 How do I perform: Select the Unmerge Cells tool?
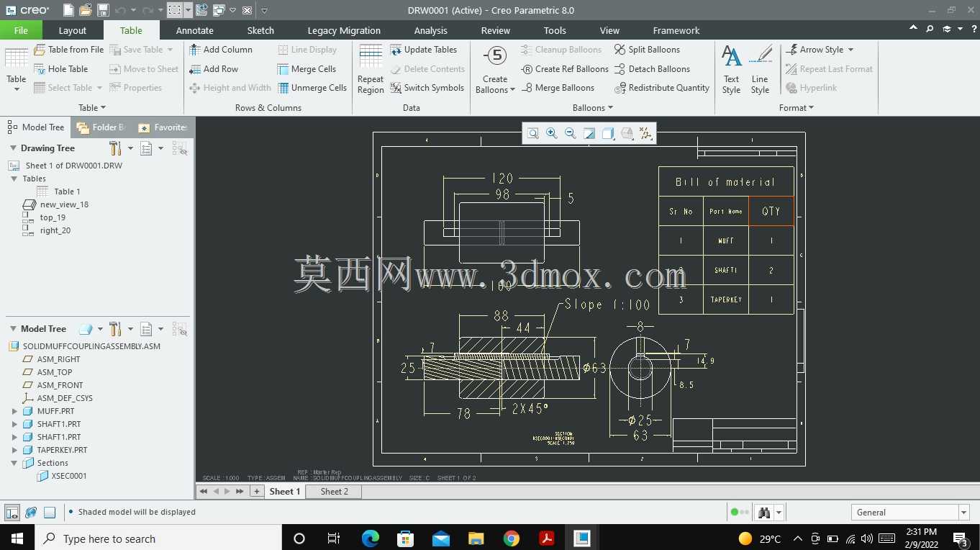[312, 88]
